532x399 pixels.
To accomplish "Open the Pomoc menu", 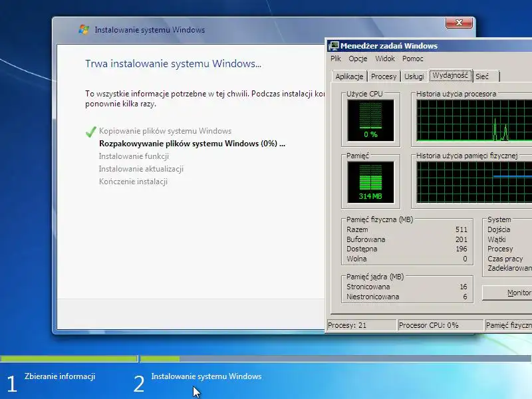I will (x=412, y=59).
